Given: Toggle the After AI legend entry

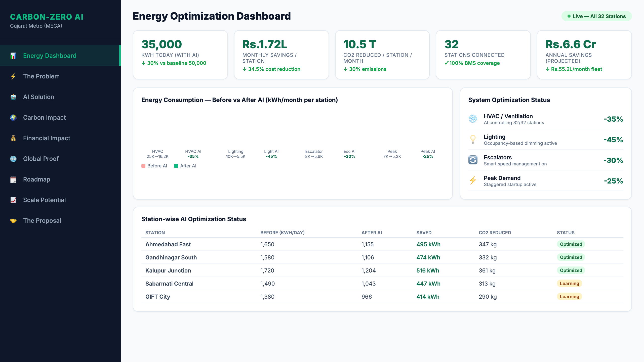Looking at the screenshot, I should (x=186, y=166).
